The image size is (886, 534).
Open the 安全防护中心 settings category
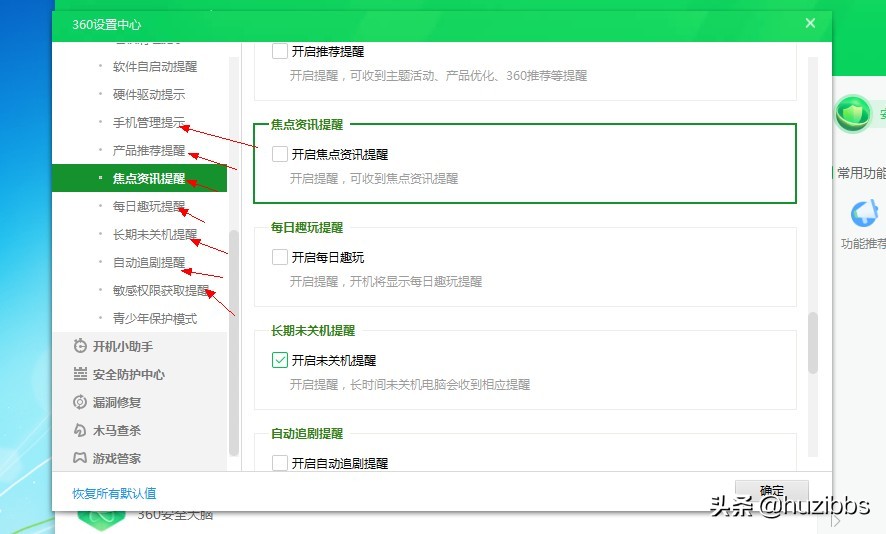[129, 374]
